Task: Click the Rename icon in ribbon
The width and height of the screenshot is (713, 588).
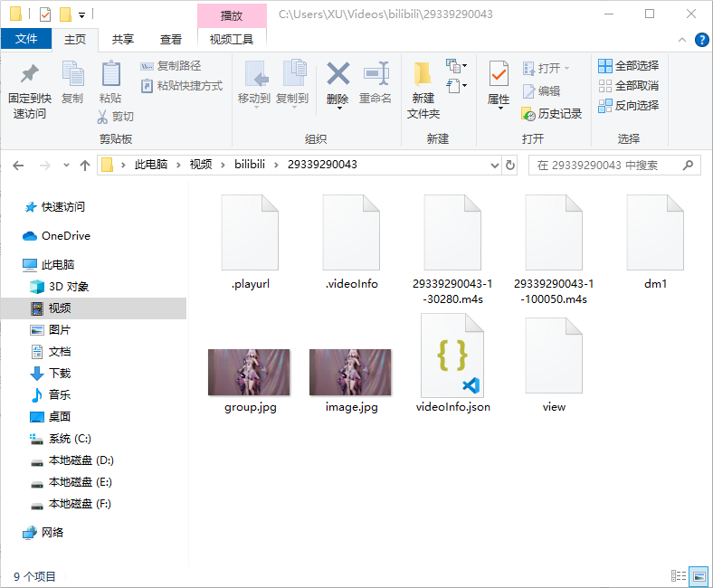Action: click(376, 73)
